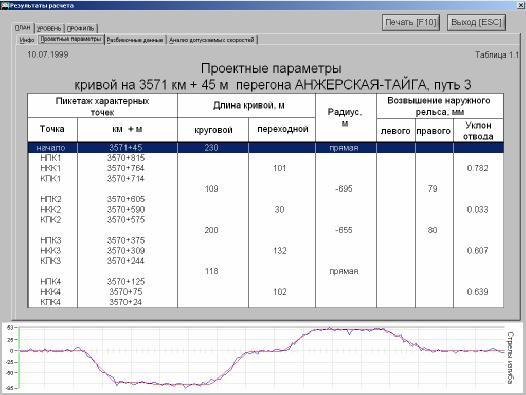Click the КПК3 point cell
Screen dimensions: 526x395
(51, 261)
